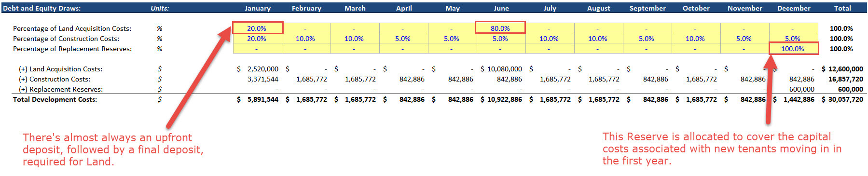This screenshot has height=176, width=868.
Task: Click the Total column header
Action: tap(842, 8)
